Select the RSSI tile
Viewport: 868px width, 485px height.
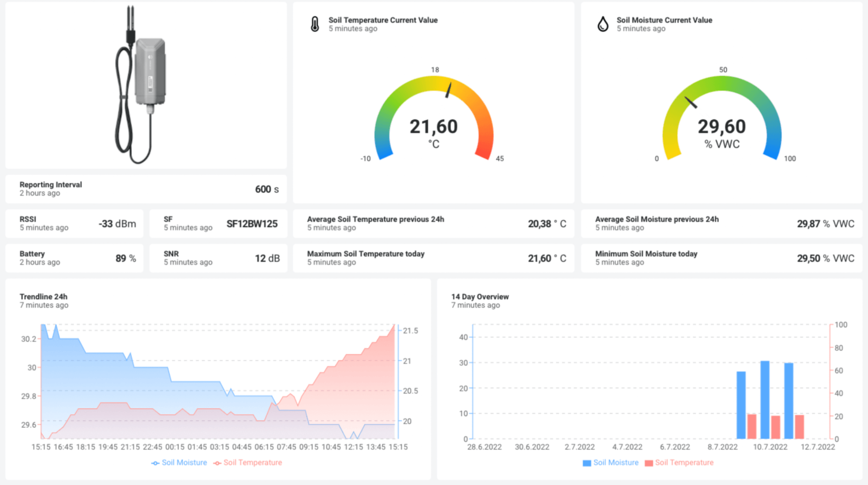[74, 223]
